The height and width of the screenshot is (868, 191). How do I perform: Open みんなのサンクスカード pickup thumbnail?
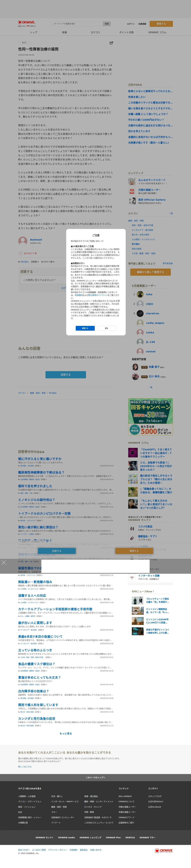coord(132,182)
